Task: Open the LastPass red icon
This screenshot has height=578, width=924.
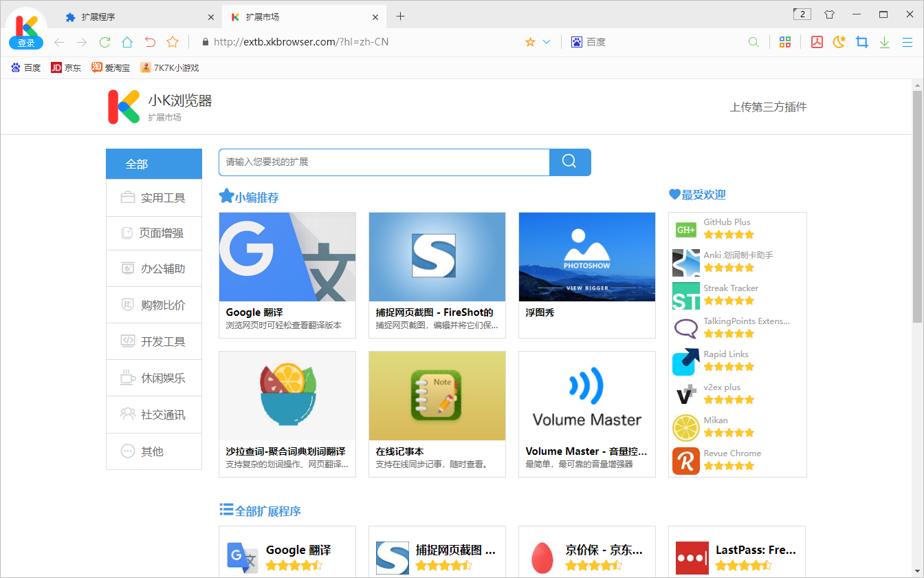Action: [x=692, y=557]
